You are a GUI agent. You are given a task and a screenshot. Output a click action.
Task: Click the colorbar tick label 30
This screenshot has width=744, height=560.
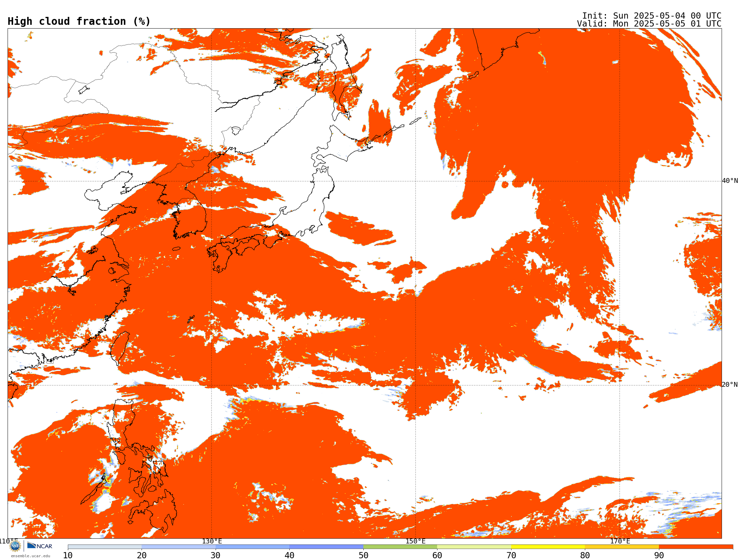point(216,555)
